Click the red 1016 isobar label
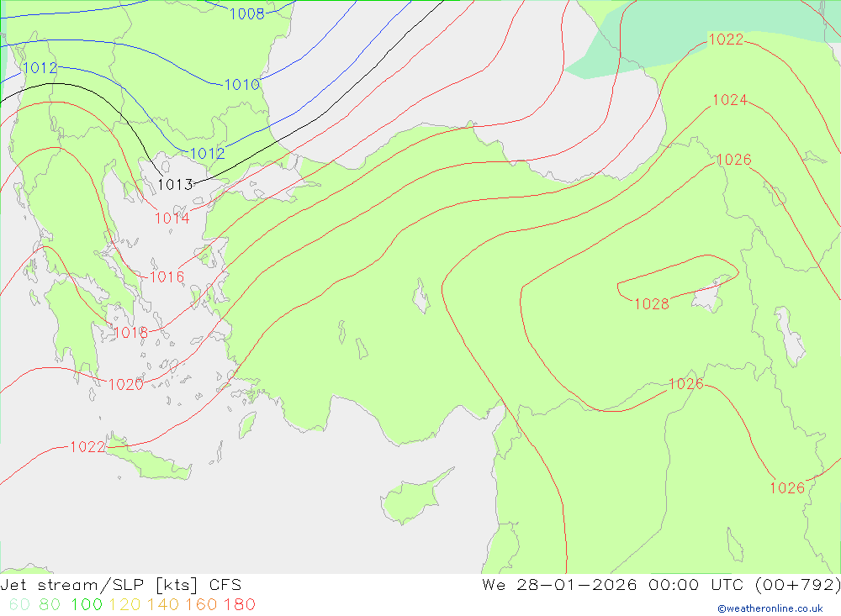 coord(167,276)
